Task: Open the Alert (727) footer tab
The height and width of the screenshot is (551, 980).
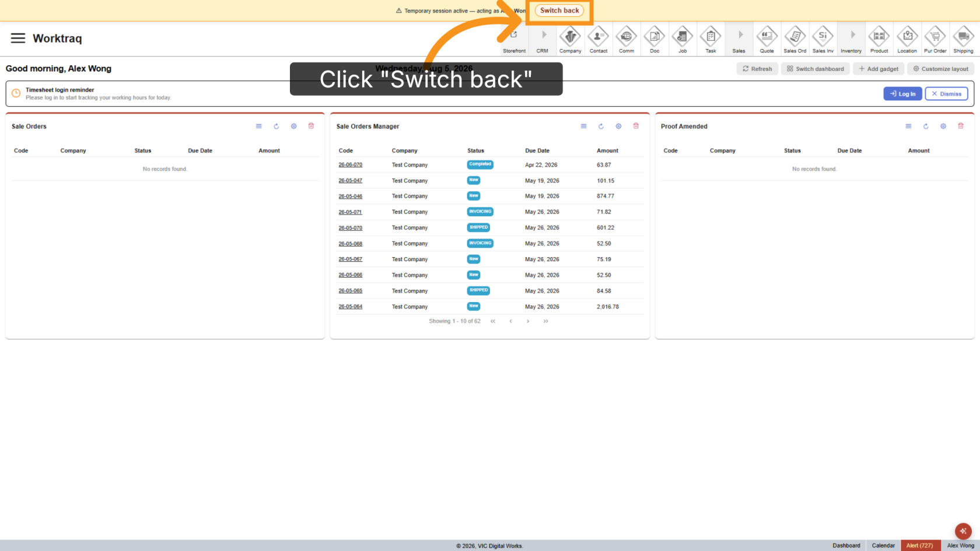Action: point(920,546)
